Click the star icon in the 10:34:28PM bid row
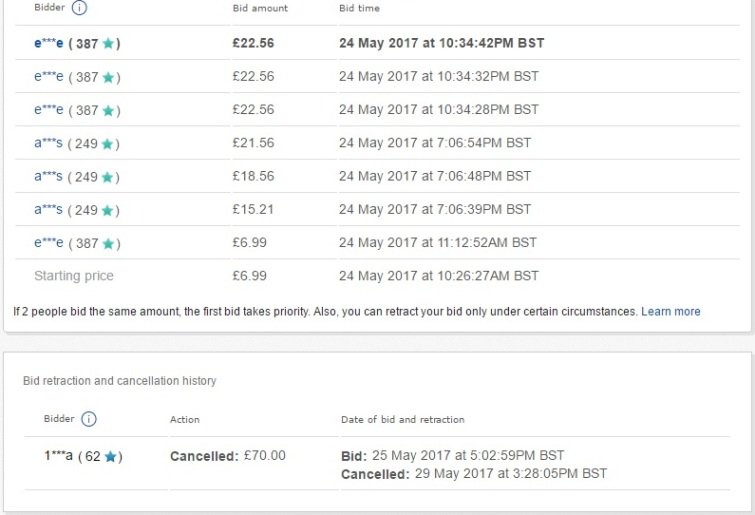This screenshot has width=755, height=515. 108,110
